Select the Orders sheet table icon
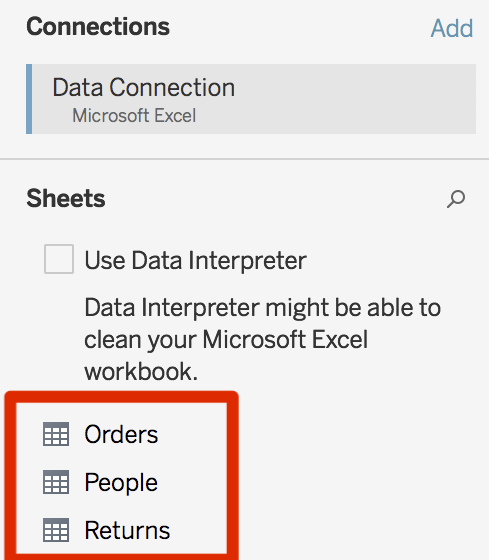The image size is (489, 560). [56, 434]
